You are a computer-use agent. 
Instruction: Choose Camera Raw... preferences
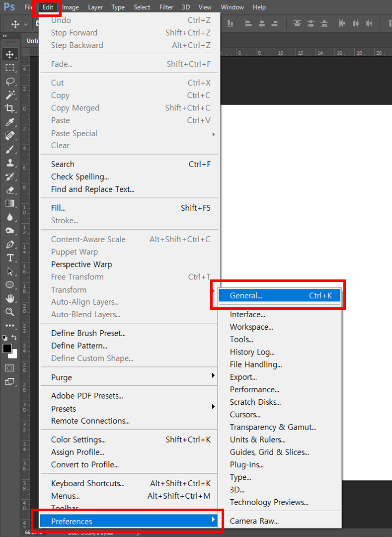(x=279, y=521)
